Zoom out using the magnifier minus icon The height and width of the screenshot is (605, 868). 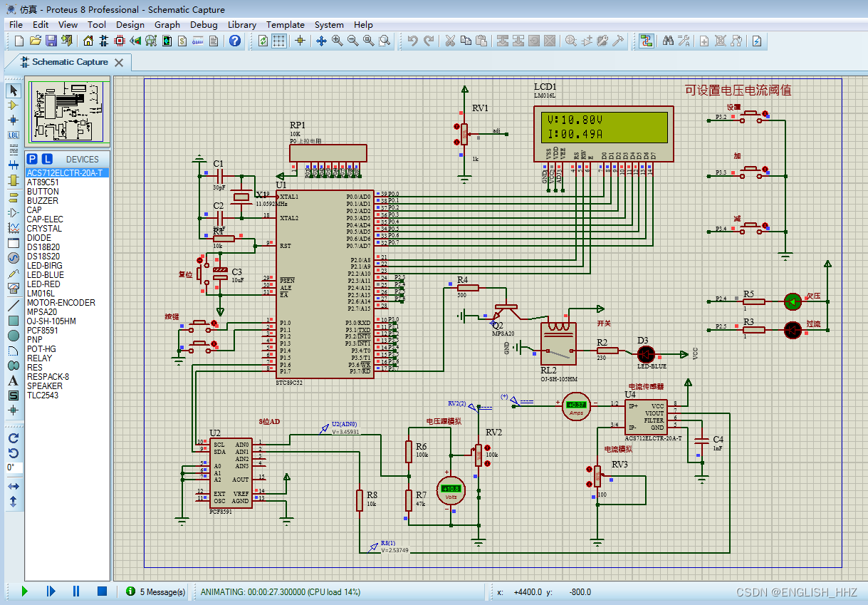tap(352, 41)
